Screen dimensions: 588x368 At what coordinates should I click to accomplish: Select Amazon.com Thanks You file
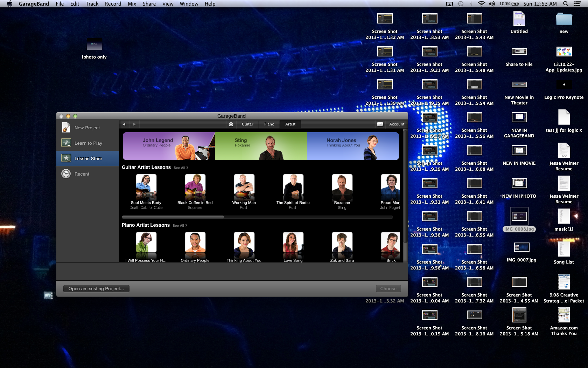564,322
